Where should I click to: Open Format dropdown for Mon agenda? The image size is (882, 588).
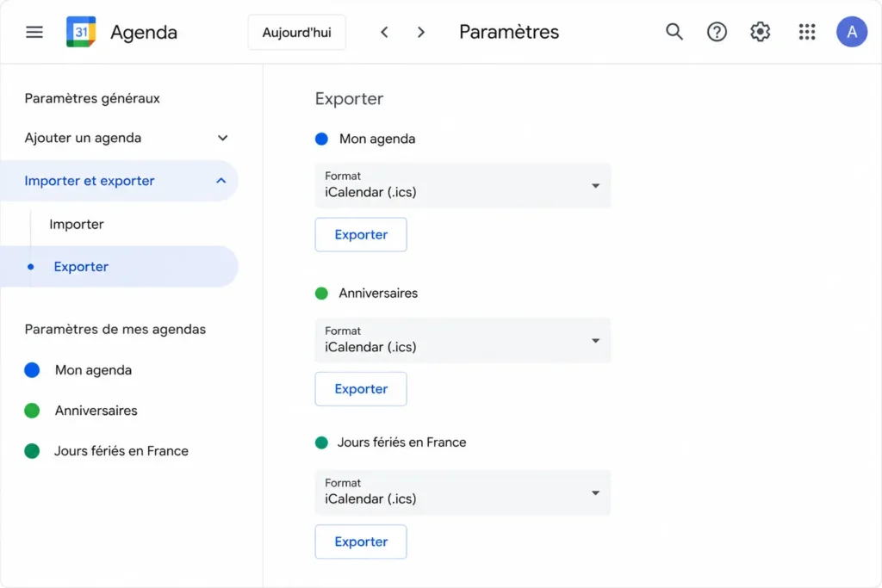point(463,185)
